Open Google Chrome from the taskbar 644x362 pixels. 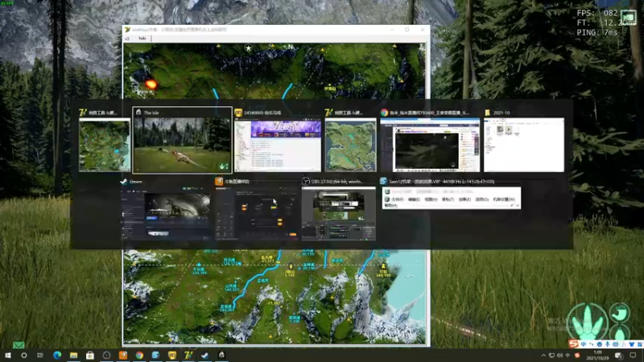139,356
